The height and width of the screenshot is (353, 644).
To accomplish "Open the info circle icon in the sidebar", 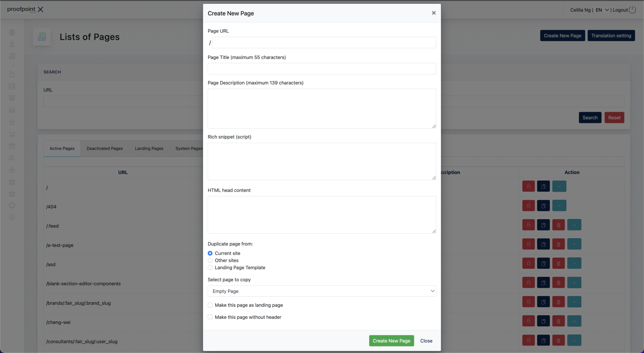I will pyautogui.click(x=12, y=217).
